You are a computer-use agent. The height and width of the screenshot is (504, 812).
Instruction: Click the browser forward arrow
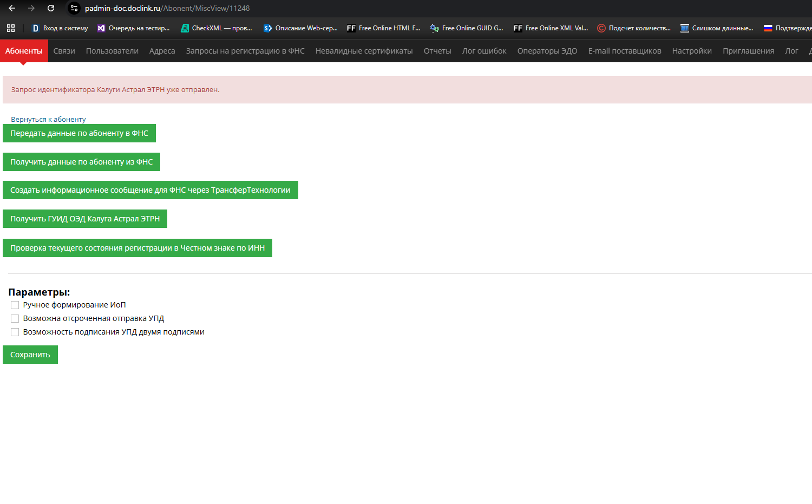(x=31, y=8)
